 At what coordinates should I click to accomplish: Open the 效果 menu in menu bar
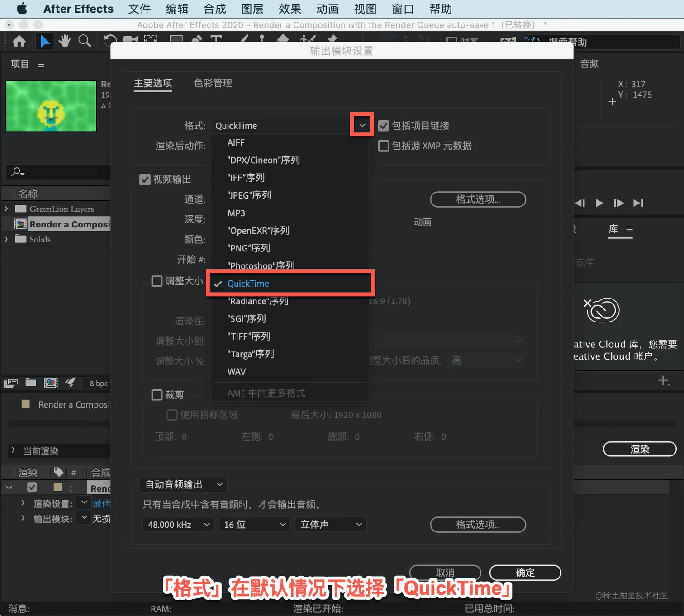[290, 9]
